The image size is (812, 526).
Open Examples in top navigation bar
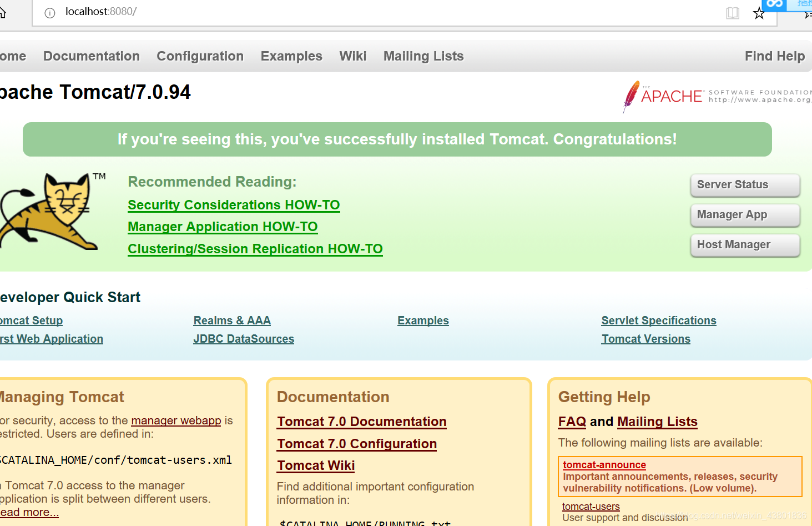tap(291, 56)
